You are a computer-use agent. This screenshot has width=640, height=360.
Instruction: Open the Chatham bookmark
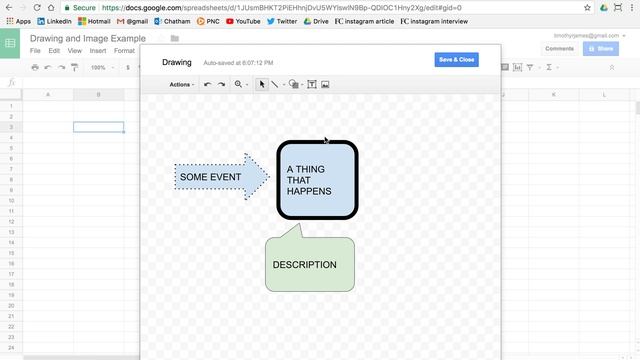(172, 21)
